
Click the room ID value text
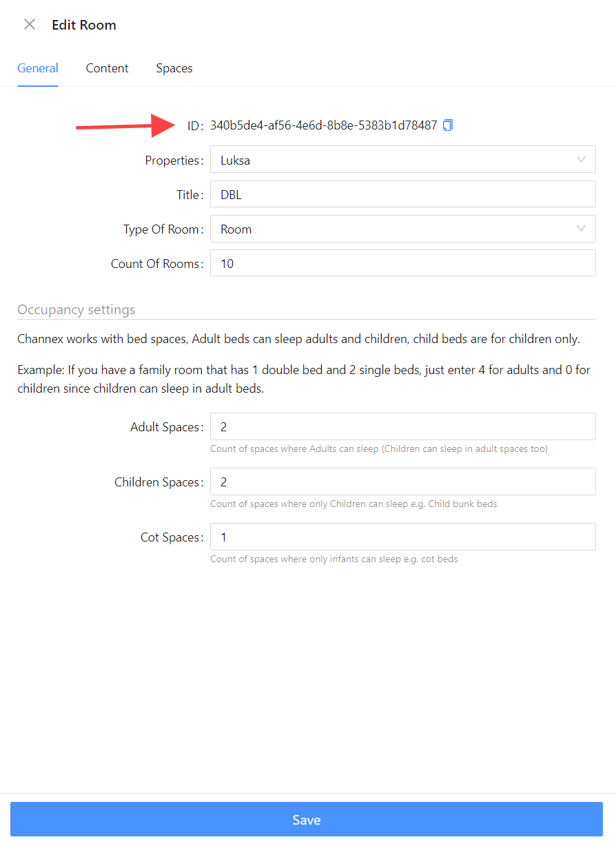coord(323,125)
